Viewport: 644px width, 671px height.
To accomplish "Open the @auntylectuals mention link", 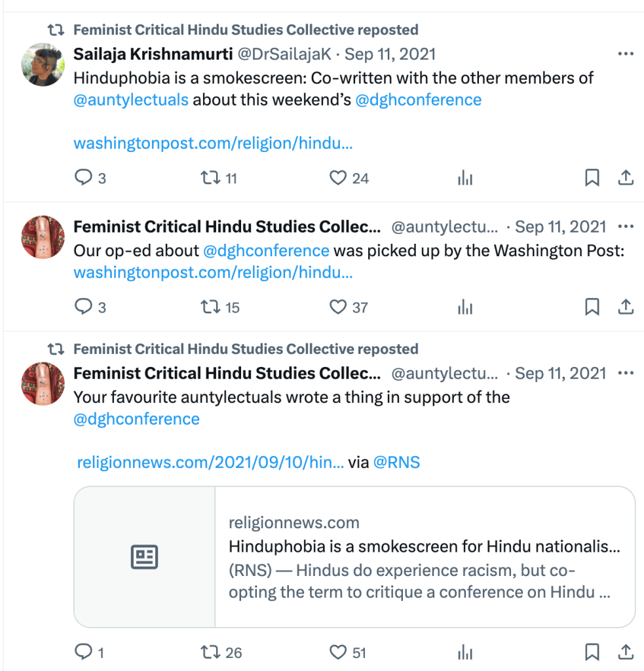I will pos(131,100).
